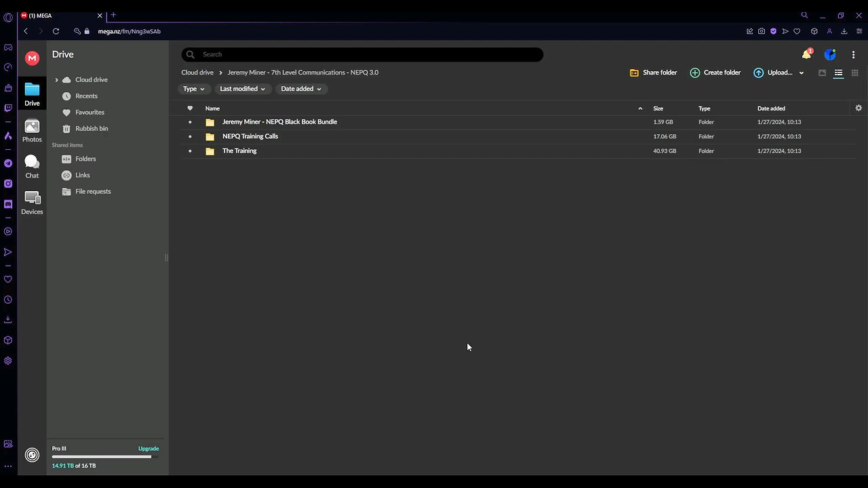Click the Upgrade plan link
Screen dimensions: 868x488
(149, 449)
